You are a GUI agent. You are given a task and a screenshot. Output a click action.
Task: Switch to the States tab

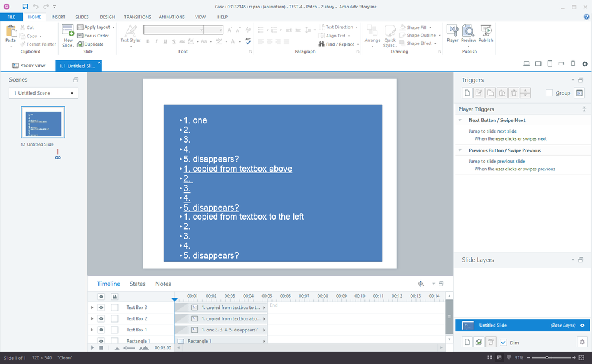[137, 284]
